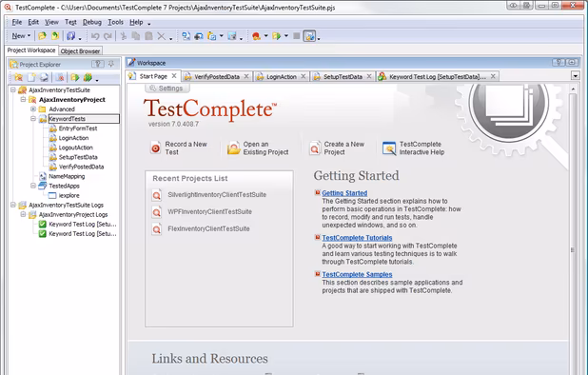Viewport: 588px width, 375px height.
Task: Expand the Advanced folder node
Action: (x=33, y=109)
